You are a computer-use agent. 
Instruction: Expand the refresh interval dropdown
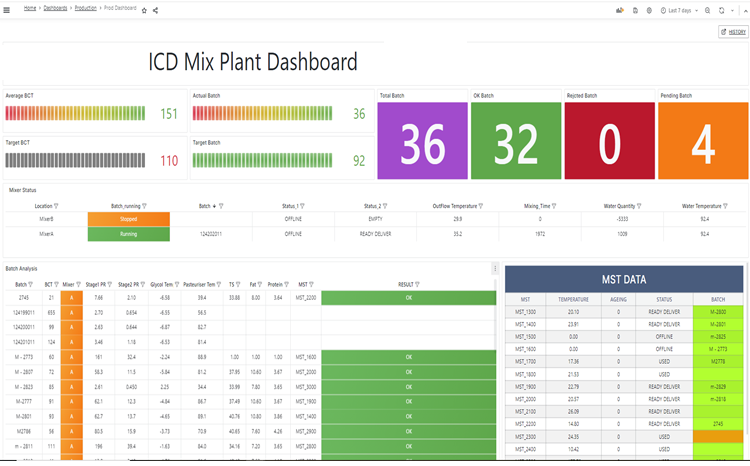732,11
